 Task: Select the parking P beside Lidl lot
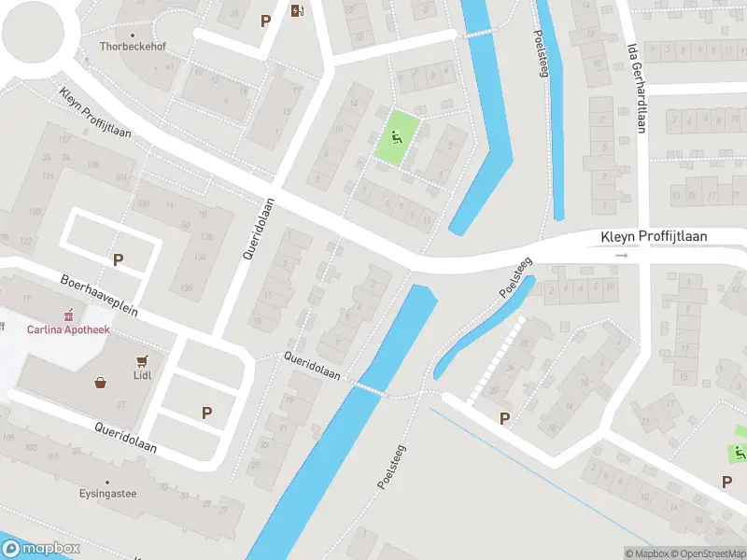coord(206,413)
